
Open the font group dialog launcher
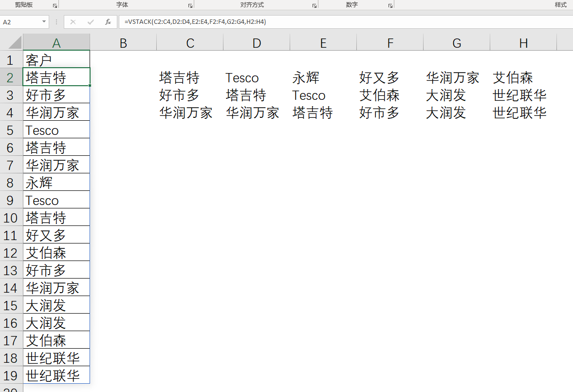190,5
